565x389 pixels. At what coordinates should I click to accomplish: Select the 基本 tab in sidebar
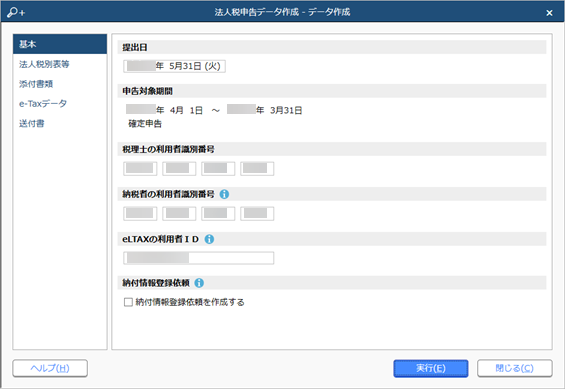pos(60,44)
